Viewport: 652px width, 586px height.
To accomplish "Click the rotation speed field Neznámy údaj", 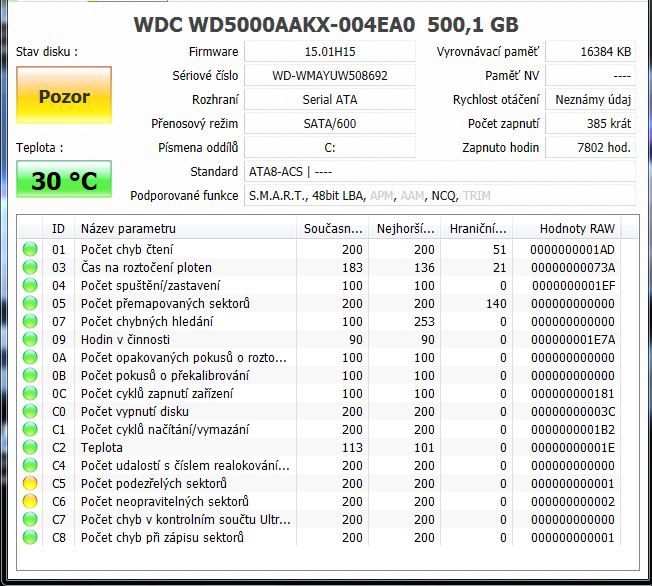I will [x=590, y=100].
